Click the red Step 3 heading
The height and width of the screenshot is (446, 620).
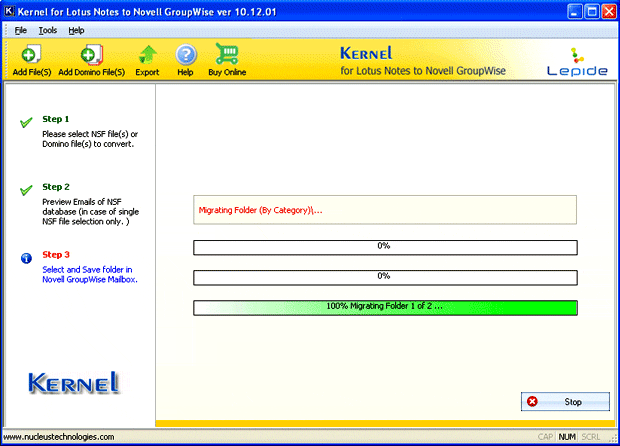[56, 255]
